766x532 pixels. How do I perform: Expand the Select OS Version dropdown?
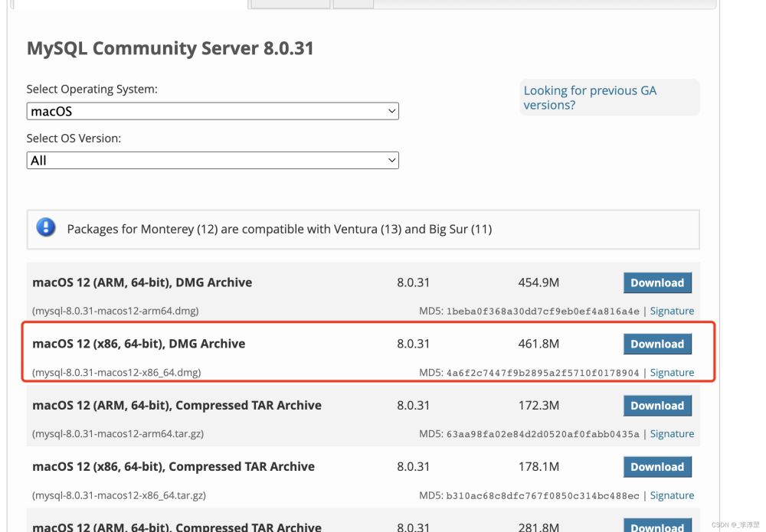pos(212,161)
